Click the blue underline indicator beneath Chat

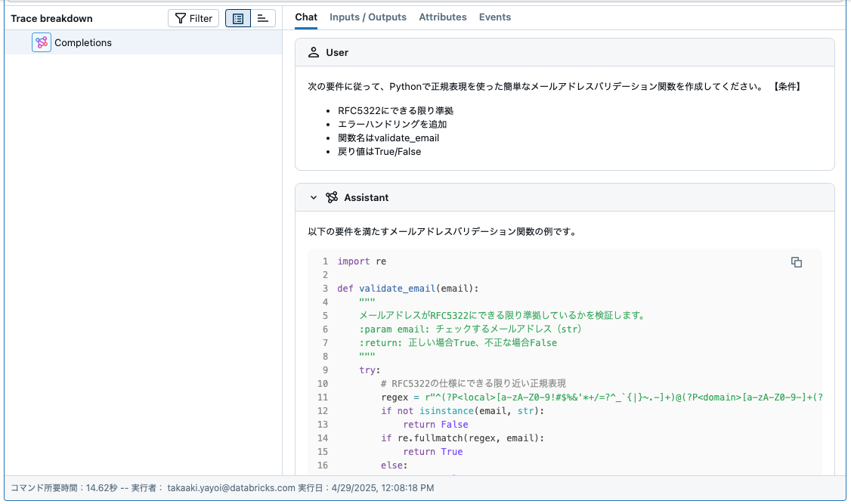[x=305, y=27]
